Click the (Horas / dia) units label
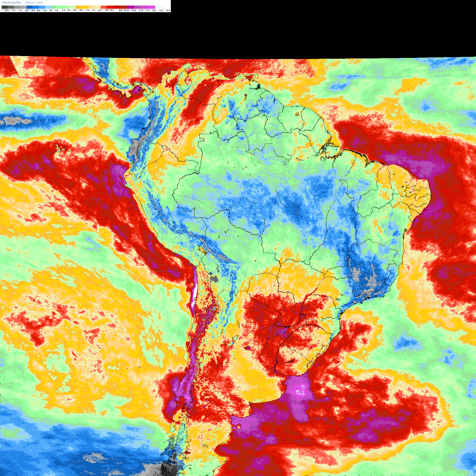The height and width of the screenshot is (476, 476). (34, 2)
